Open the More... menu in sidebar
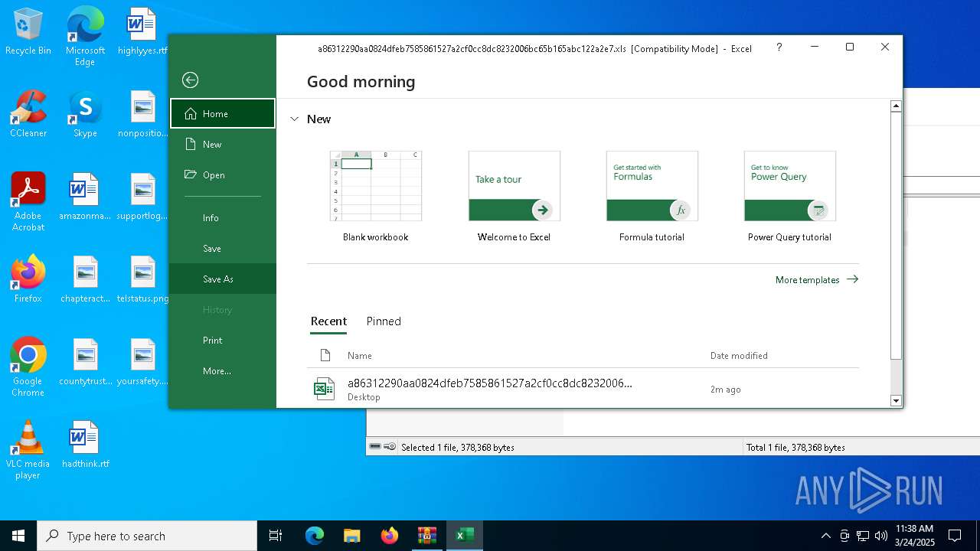 click(x=223, y=370)
